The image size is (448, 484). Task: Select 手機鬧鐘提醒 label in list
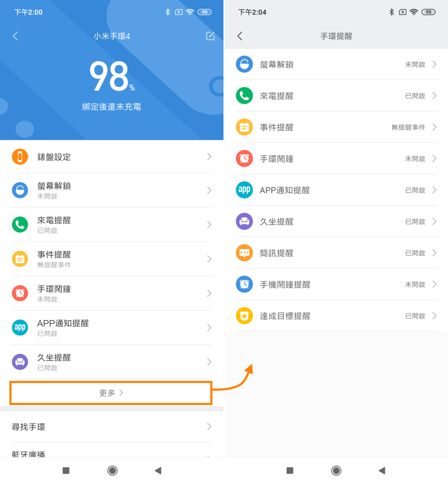285,284
